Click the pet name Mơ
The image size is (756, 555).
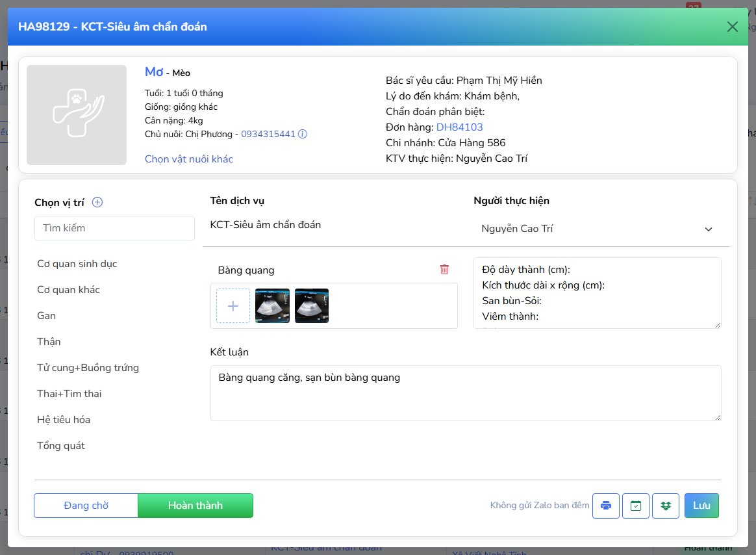[155, 72]
